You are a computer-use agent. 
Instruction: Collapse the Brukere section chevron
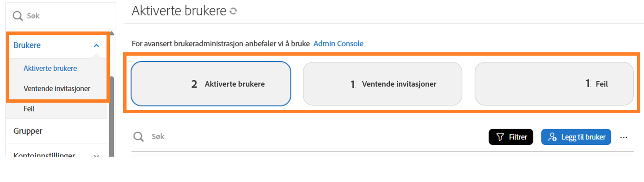coord(96,45)
